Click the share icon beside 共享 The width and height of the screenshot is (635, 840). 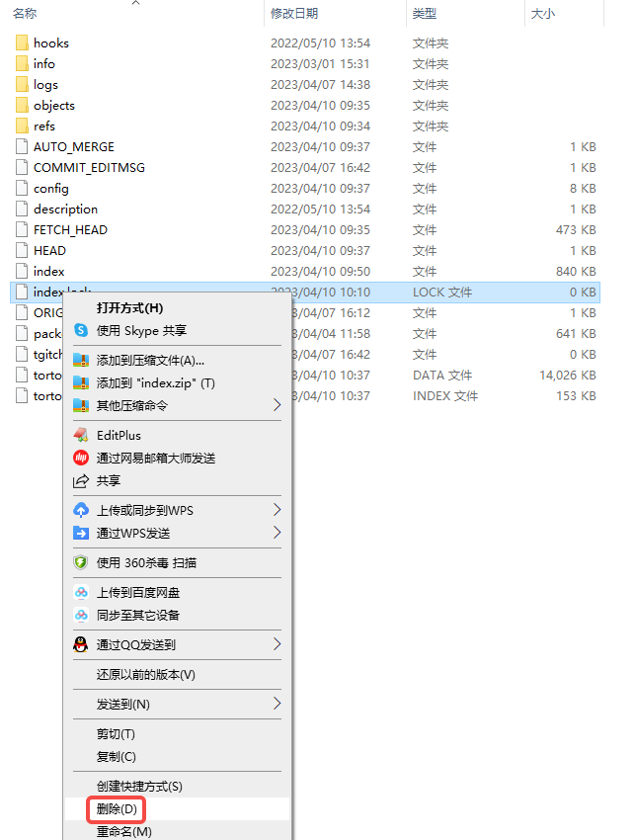coord(81,481)
